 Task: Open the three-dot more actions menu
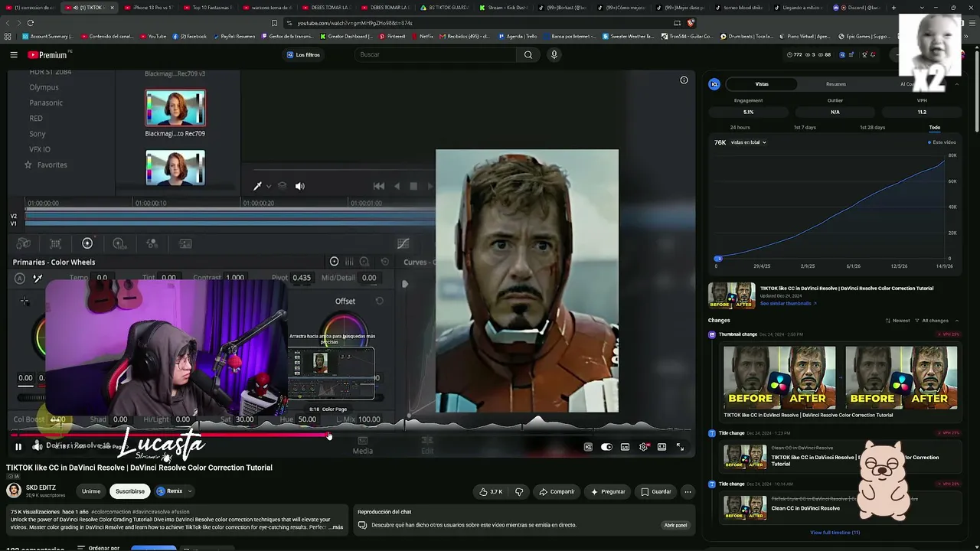pyautogui.click(x=688, y=491)
